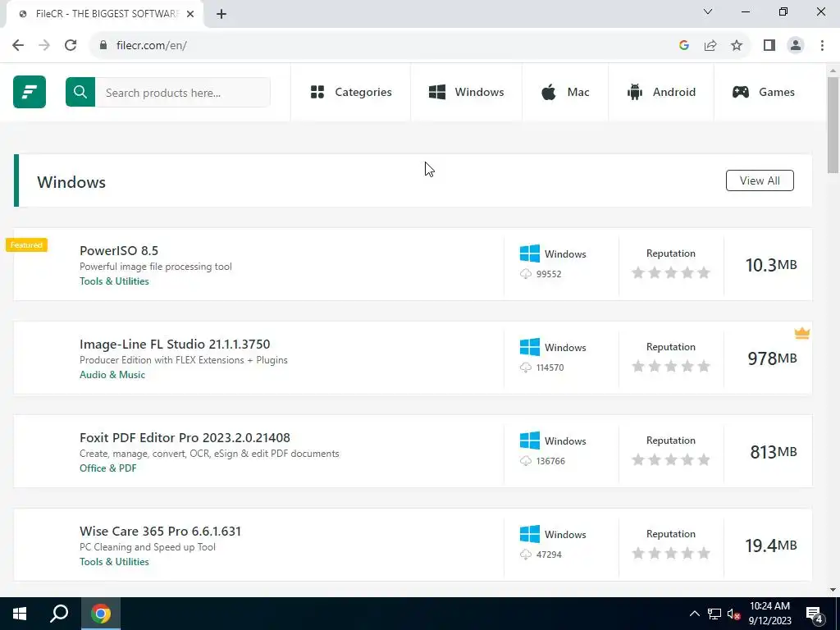Open Tools & Utilities under Wise Care

pos(114,562)
